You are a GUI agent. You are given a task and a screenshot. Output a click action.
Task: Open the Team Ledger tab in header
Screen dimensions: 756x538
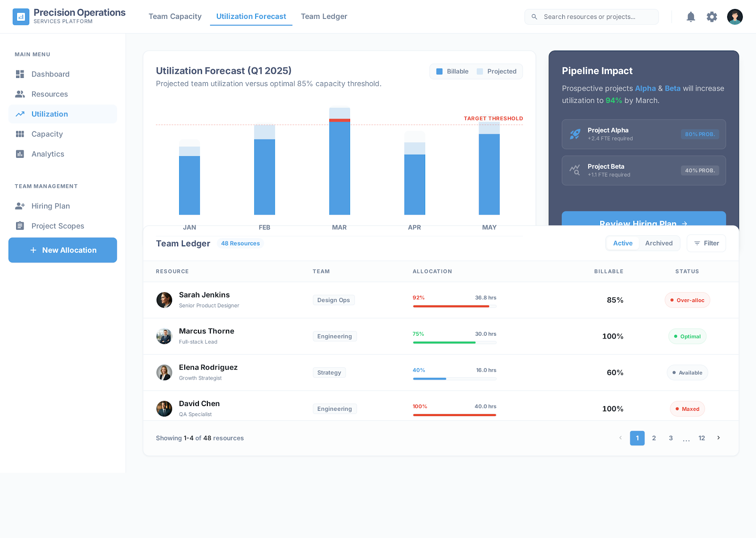click(324, 17)
